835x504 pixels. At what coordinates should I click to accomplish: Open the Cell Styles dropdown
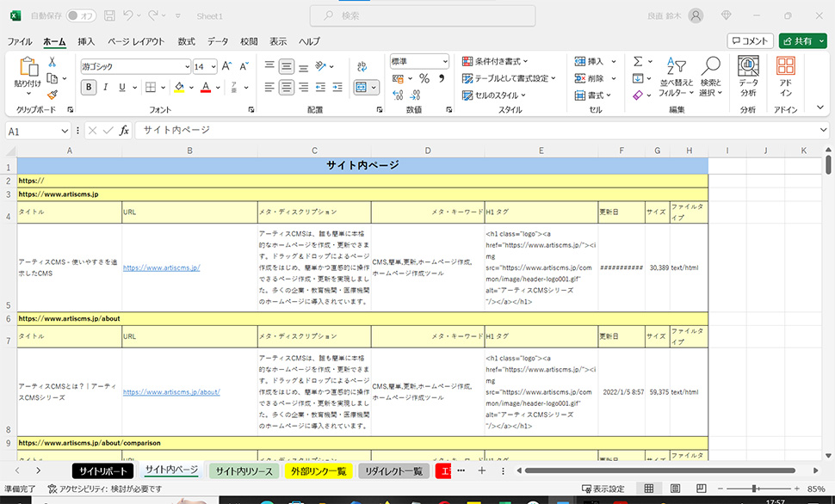[x=493, y=95]
